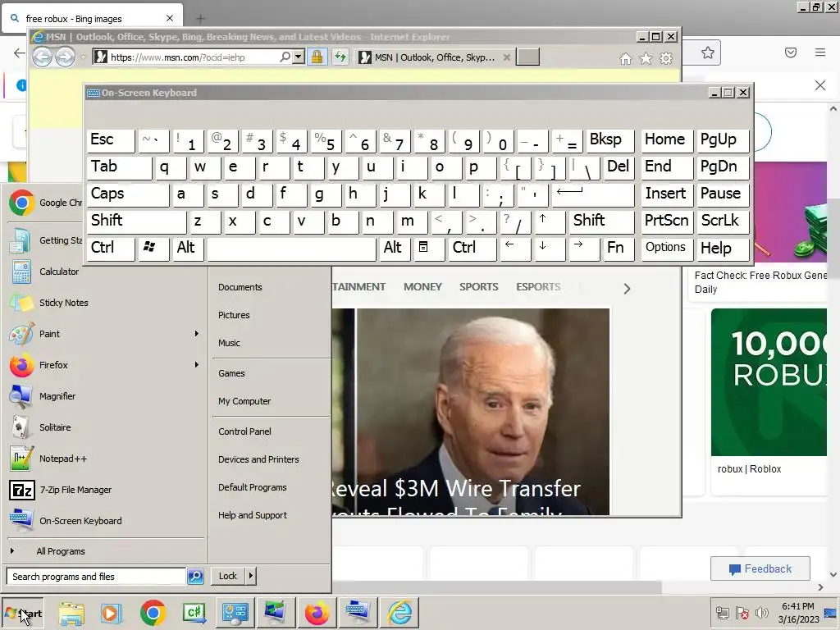Open the Lock button options arrow
This screenshot has height=630, width=840.
[x=251, y=576]
